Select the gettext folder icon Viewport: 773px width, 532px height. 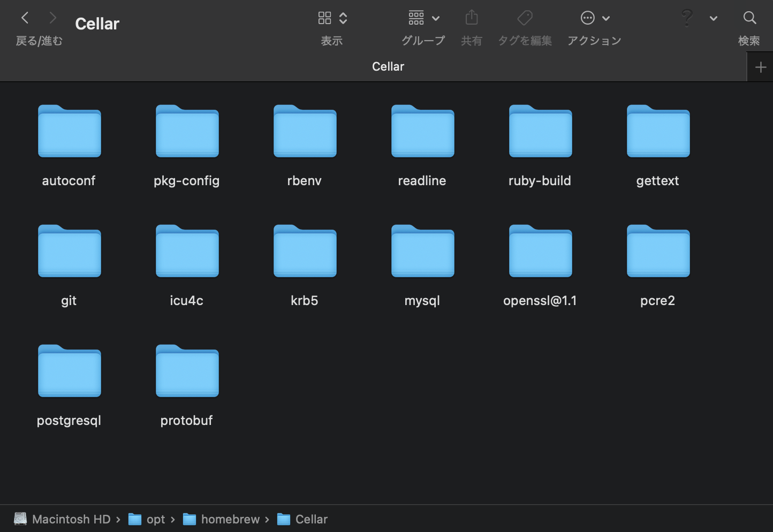click(658, 131)
